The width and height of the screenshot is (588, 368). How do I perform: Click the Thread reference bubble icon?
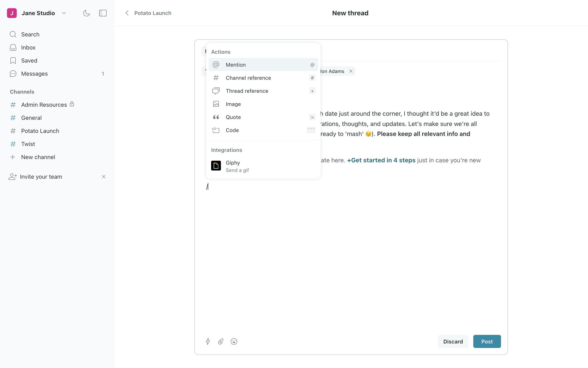pos(216,91)
